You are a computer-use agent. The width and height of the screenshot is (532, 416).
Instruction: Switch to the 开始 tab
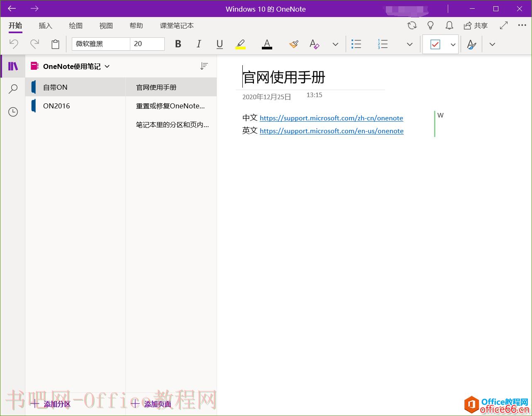(15, 25)
